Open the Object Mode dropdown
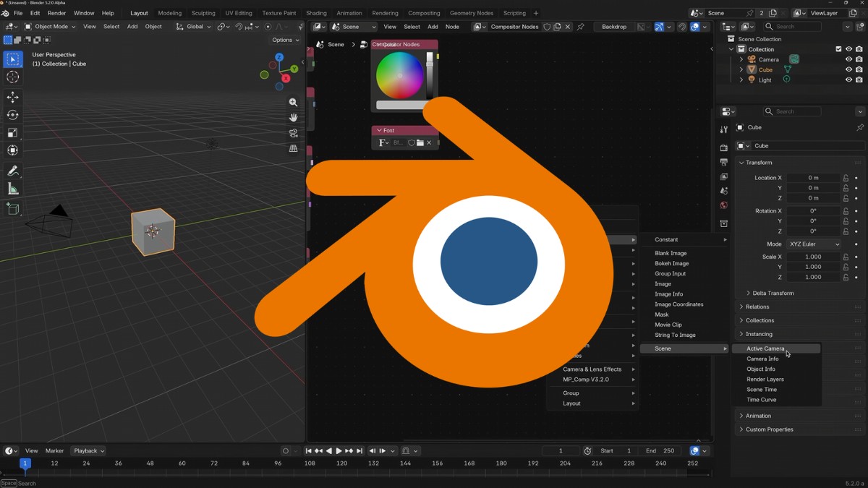Image resolution: width=868 pixels, height=488 pixels. [51, 27]
